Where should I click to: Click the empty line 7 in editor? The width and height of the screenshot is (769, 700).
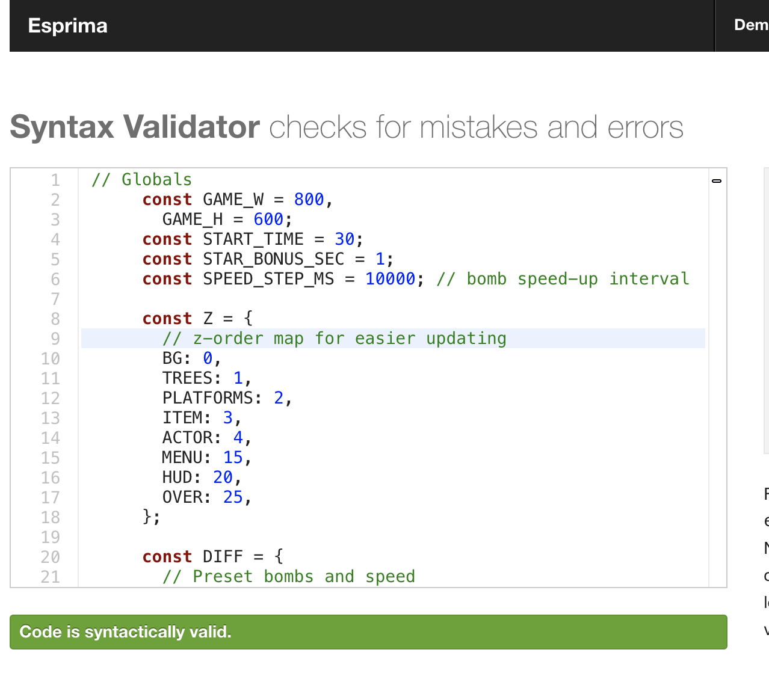[361, 299]
